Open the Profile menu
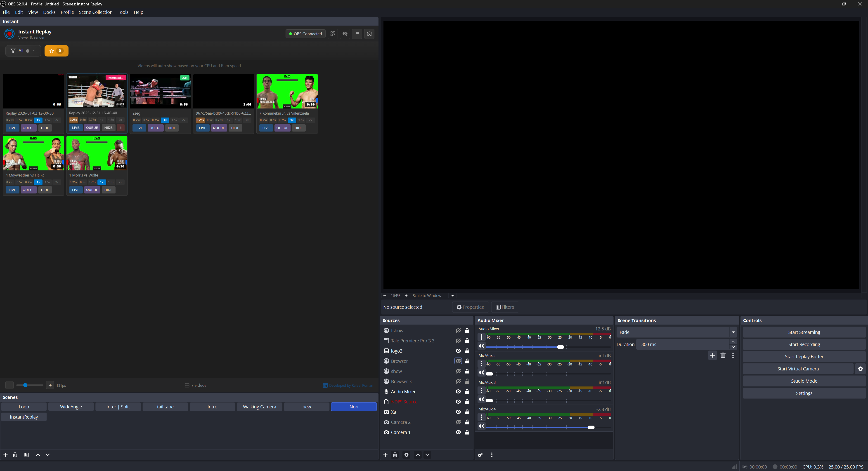Screen dimensions: 868x471 (67, 12)
